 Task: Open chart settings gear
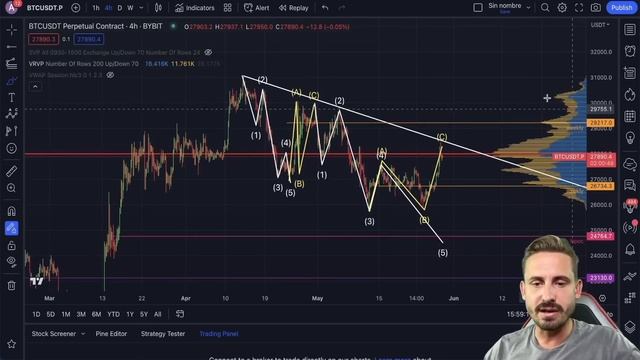tap(562, 8)
